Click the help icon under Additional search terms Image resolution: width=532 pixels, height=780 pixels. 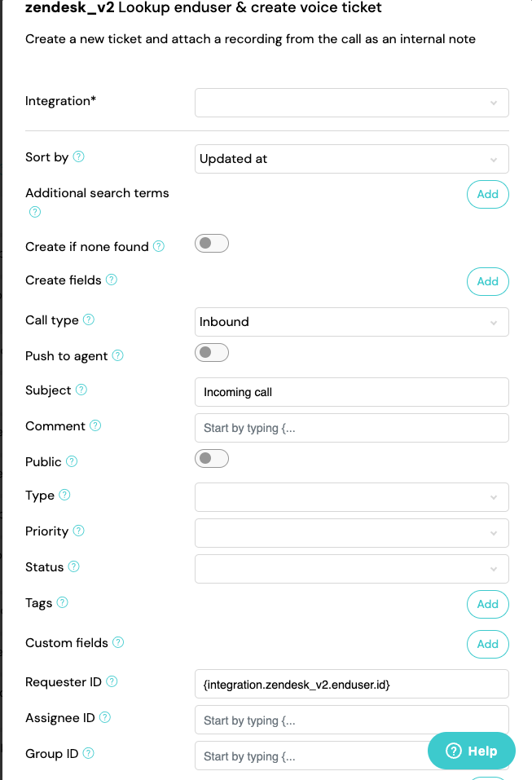click(35, 212)
